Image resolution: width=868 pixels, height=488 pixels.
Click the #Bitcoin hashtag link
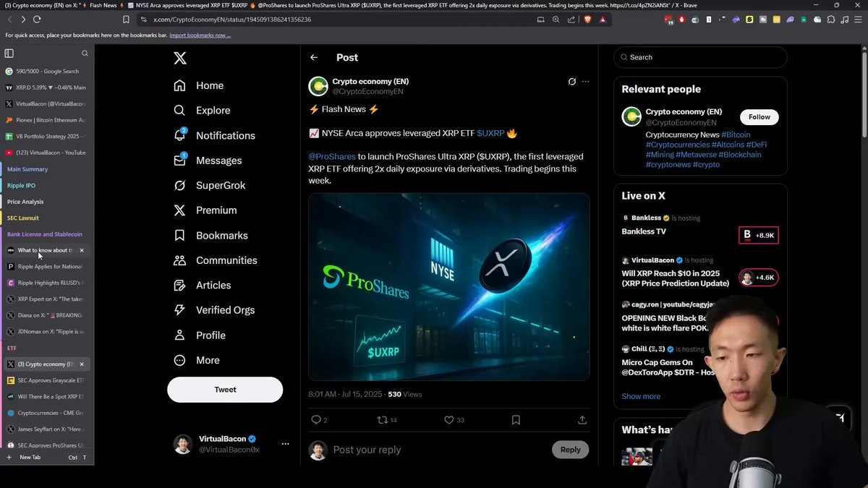tap(736, 135)
